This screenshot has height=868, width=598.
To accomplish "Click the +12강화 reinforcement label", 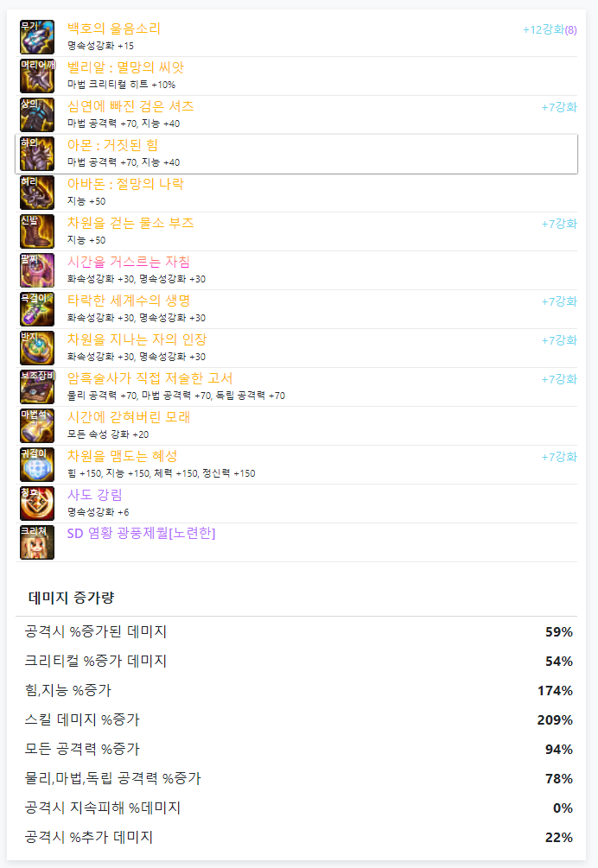I will pyautogui.click(x=543, y=29).
